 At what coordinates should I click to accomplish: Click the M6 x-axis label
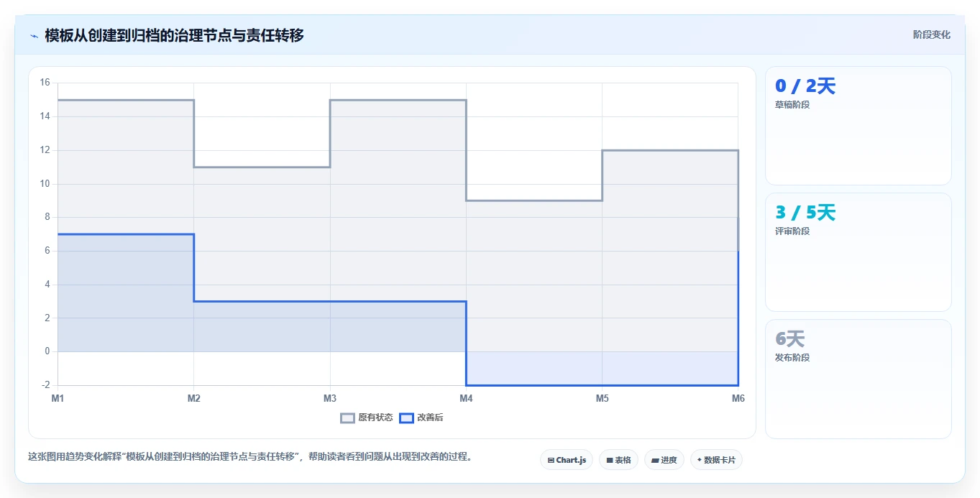point(738,398)
